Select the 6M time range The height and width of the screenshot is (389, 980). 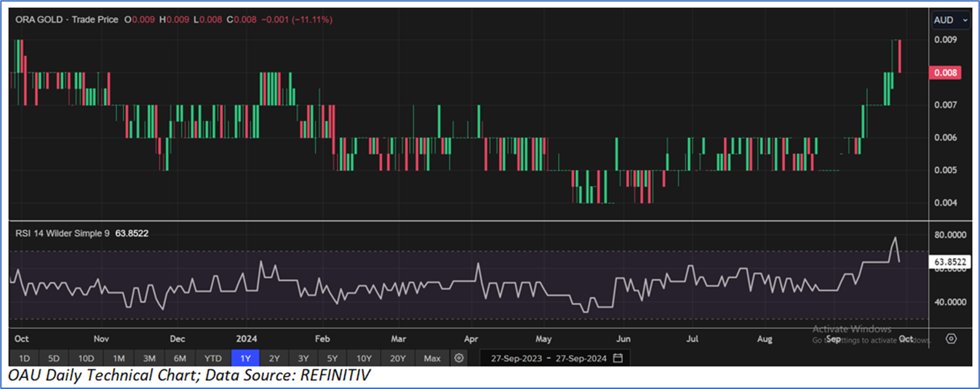coord(180,358)
